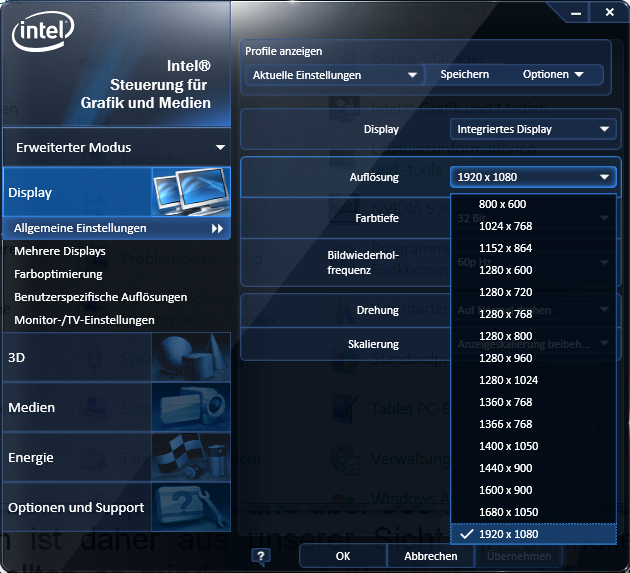This screenshot has height=573, width=630.
Task: Open the Display section monitors icon
Action: 191,192
